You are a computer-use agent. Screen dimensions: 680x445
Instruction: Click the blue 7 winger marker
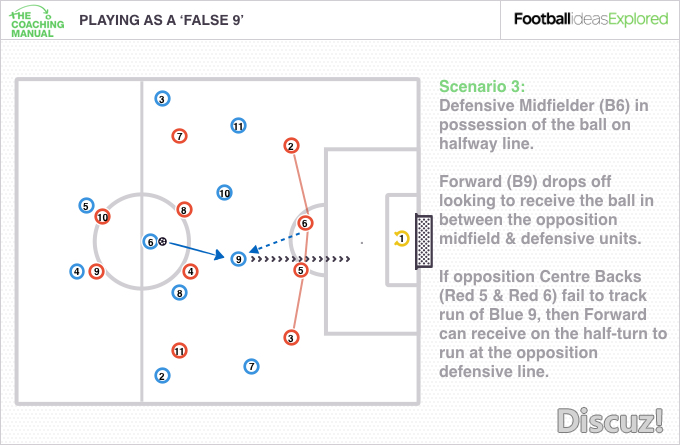251,366
